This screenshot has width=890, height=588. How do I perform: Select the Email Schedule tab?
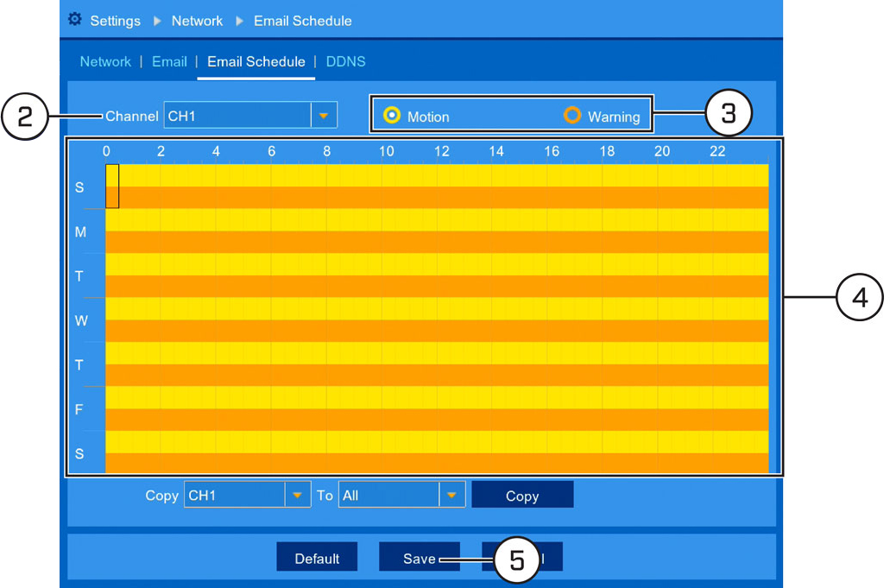pos(256,61)
